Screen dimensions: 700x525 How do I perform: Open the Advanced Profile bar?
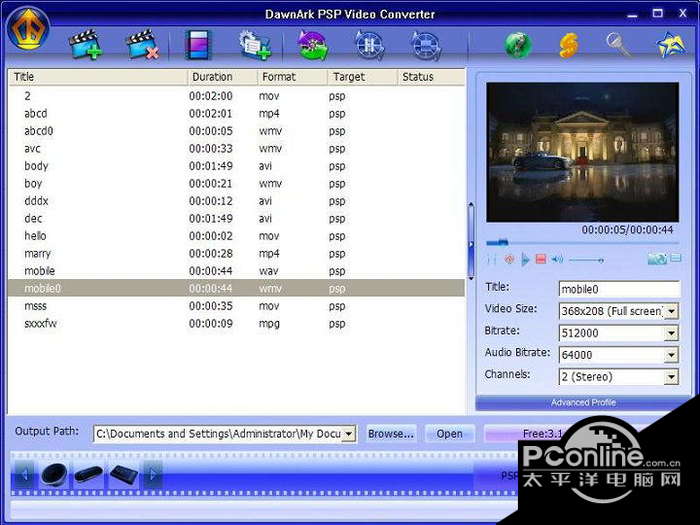(x=583, y=403)
